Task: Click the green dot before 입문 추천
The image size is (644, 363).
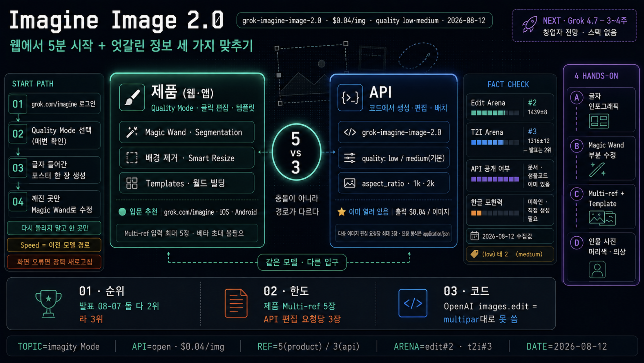Action: click(x=122, y=212)
